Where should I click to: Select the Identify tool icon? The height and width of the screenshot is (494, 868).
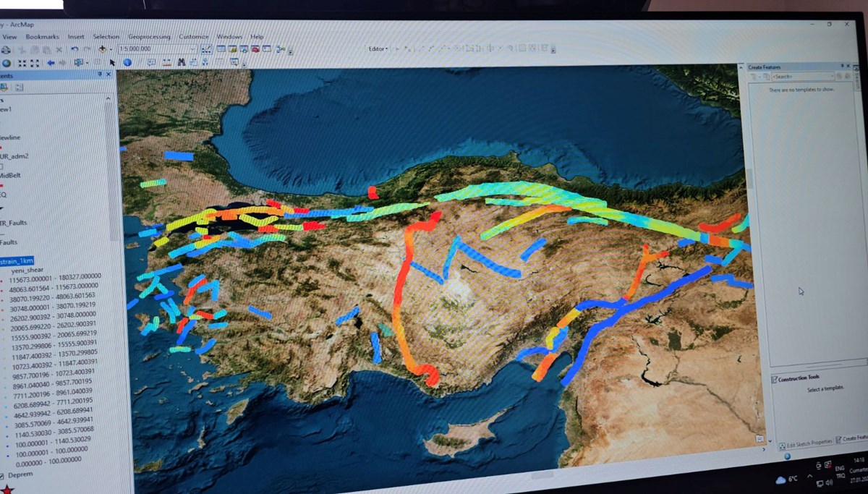(127, 63)
